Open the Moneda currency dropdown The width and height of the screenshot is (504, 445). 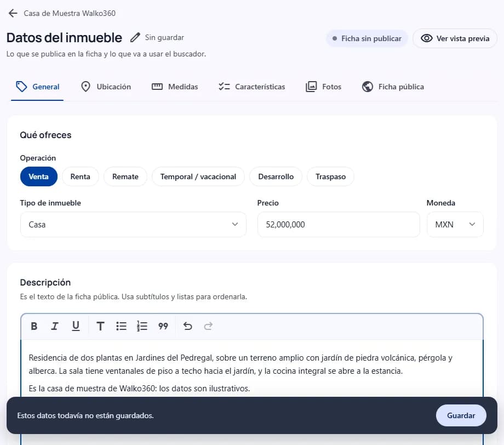[x=455, y=225]
